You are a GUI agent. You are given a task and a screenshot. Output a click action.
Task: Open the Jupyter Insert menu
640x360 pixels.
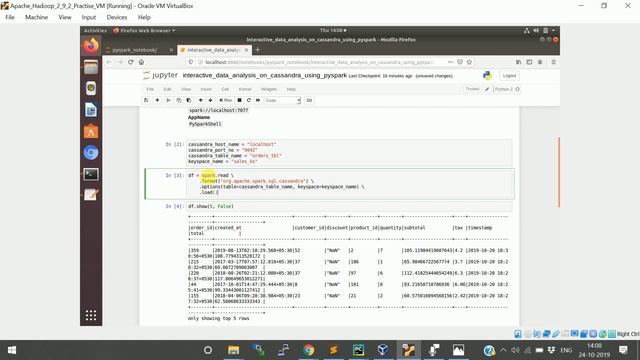pos(206,89)
